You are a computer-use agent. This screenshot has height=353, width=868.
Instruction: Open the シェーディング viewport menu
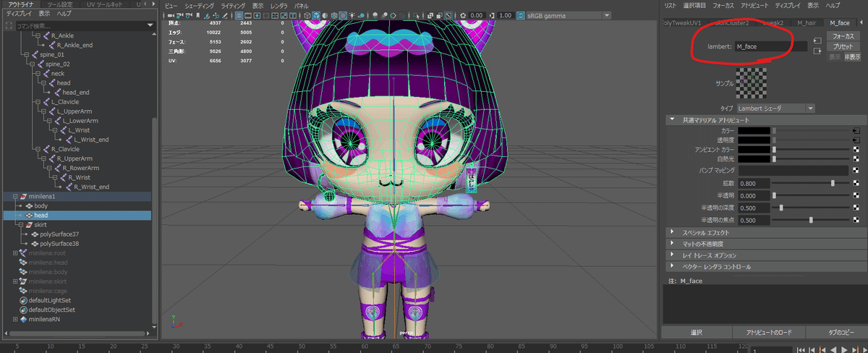point(198,5)
